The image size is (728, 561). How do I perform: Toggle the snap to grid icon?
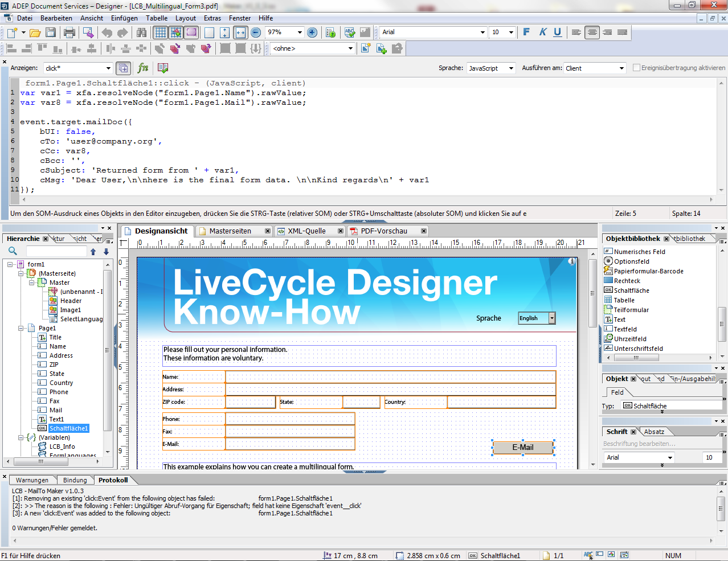click(176, 32)
